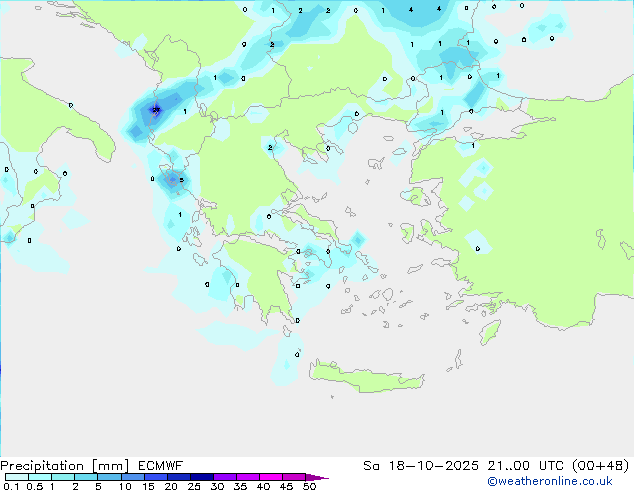Viewport: 634px width, 490px height.
Task: Click the '20' legend scale label
Action: click(x=171, y=486)
